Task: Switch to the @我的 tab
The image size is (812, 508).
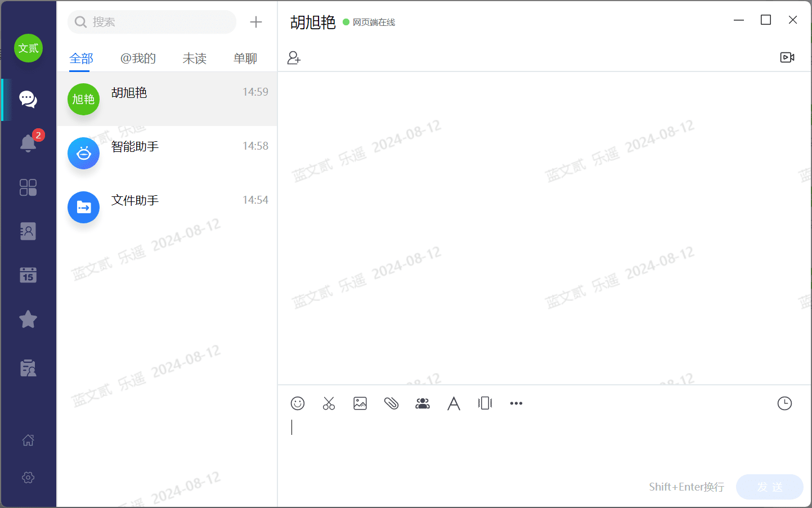Action: 138,59
